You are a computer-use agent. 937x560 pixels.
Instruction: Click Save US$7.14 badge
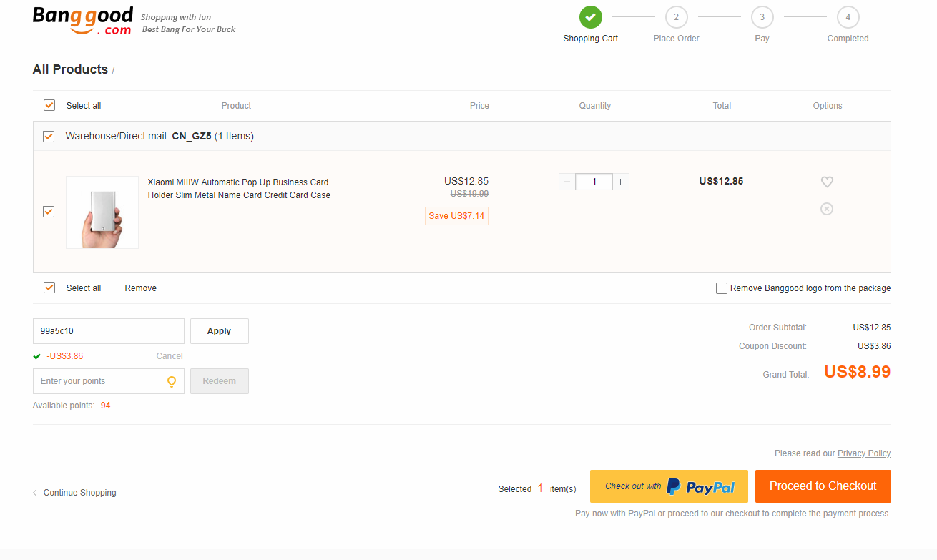pos(456,216)
